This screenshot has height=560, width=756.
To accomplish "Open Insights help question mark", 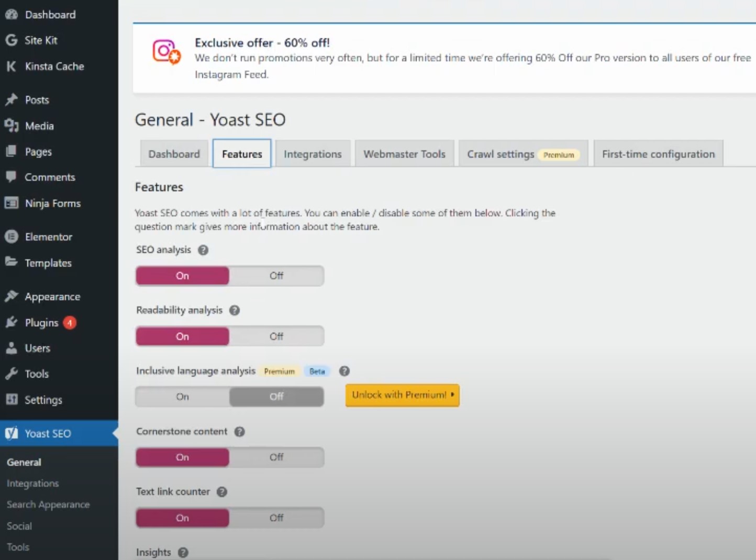I will coord(183,552).
